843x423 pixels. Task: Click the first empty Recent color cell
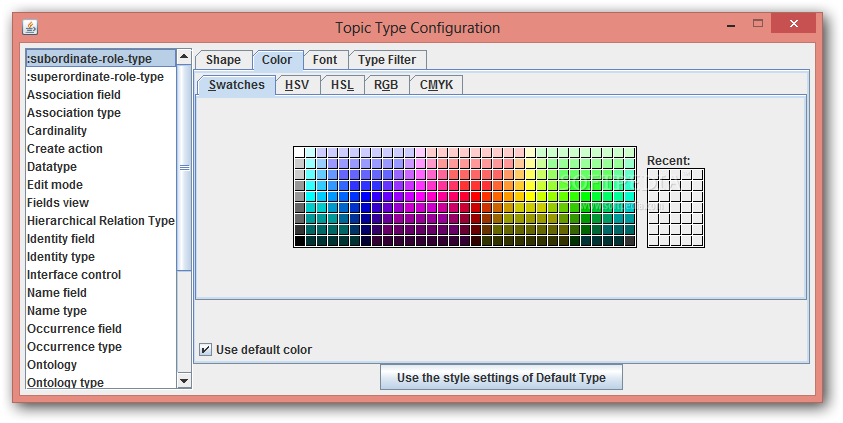point(654,175)
